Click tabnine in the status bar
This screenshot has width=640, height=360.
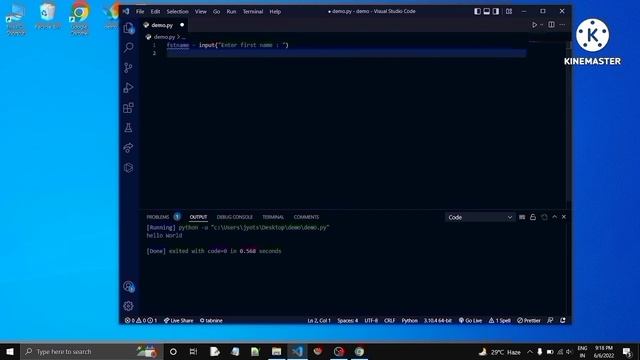[x=211, y=320]
